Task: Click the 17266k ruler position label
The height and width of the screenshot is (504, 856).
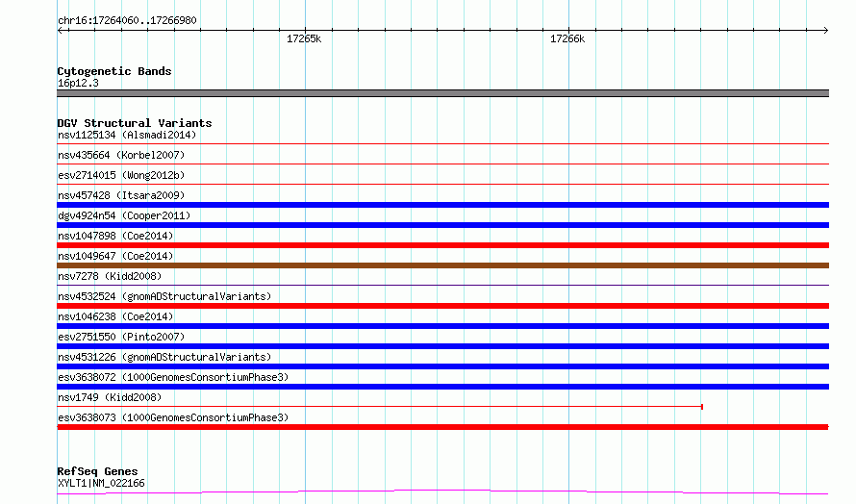Action: [x=567, y=38]
